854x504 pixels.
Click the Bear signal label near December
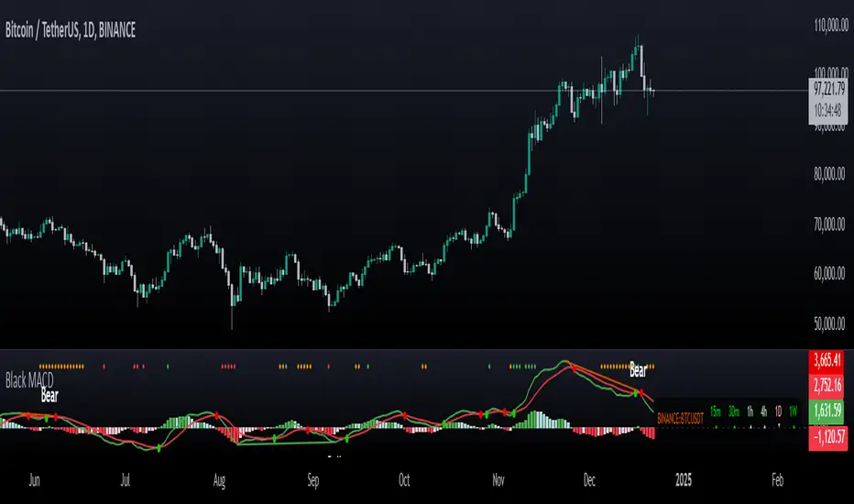[638, 371]
